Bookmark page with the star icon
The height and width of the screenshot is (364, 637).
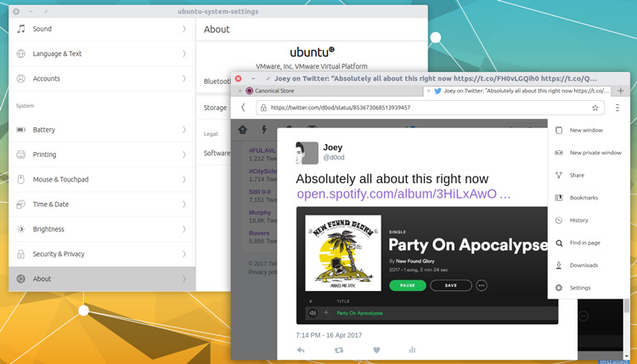tap(595, 108)
